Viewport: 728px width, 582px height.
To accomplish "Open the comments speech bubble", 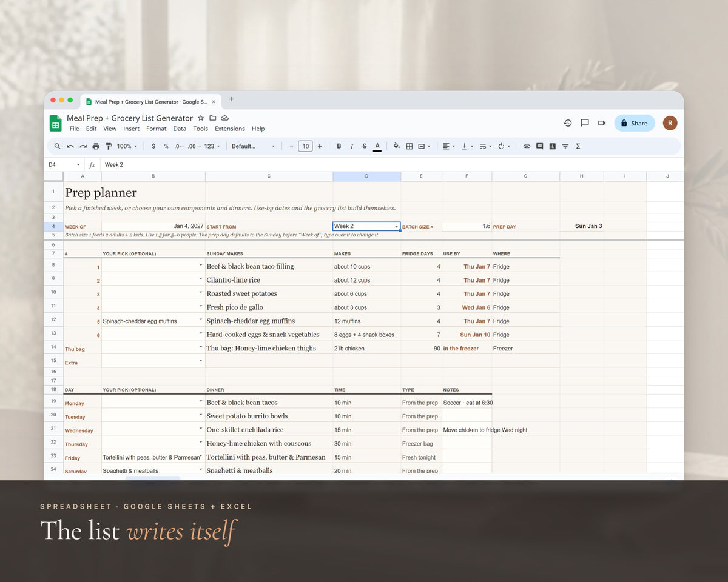I will (585, 123).
